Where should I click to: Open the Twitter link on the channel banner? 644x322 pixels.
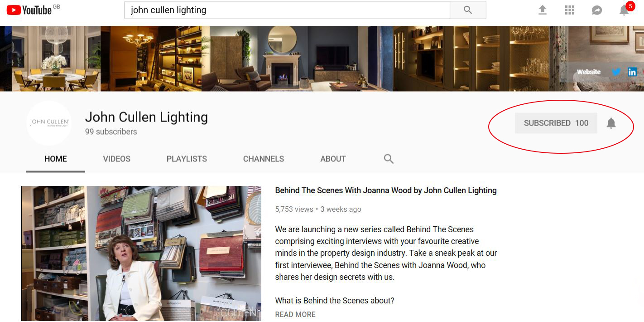616,72
